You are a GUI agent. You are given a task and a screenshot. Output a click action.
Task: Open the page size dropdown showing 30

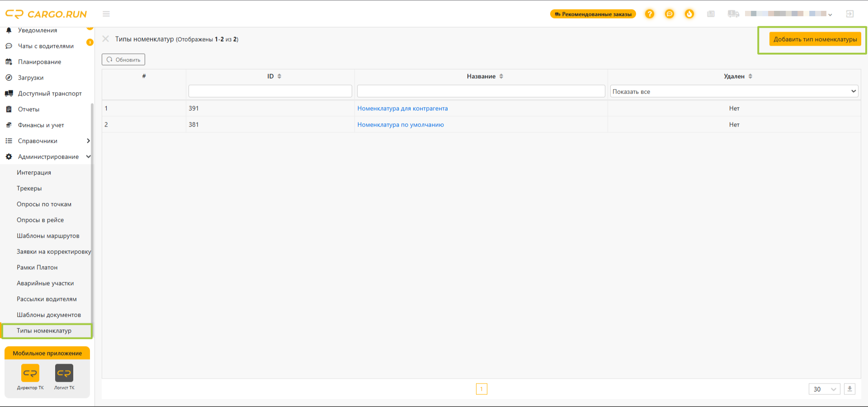[x=825, y=389]
